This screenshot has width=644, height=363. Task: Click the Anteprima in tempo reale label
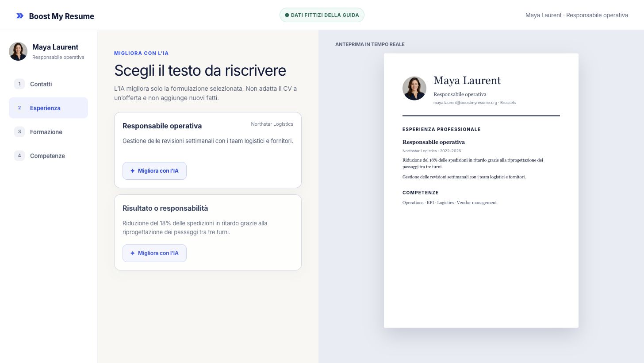[x=370, y=44]
